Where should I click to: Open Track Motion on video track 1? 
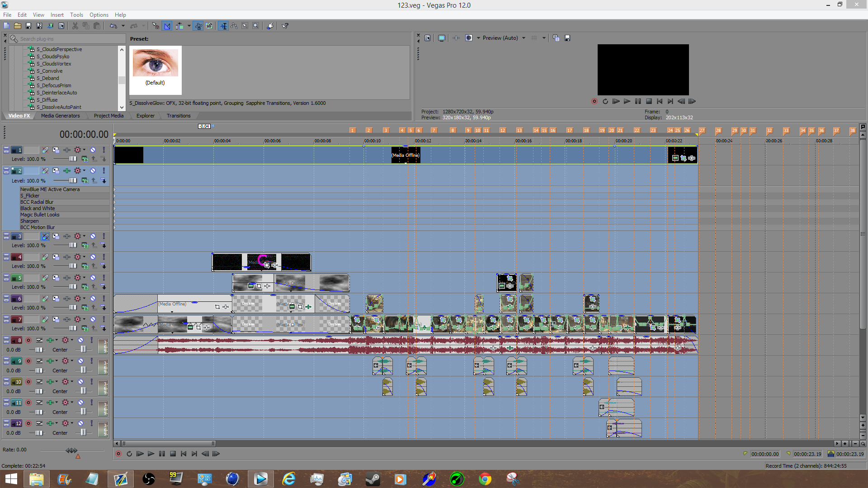[x=56, y=150]
